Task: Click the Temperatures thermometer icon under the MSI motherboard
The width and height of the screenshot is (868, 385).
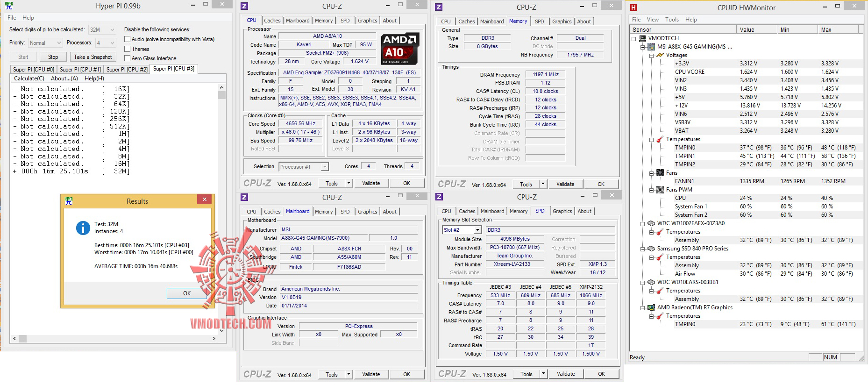Action: pos(660,139)
